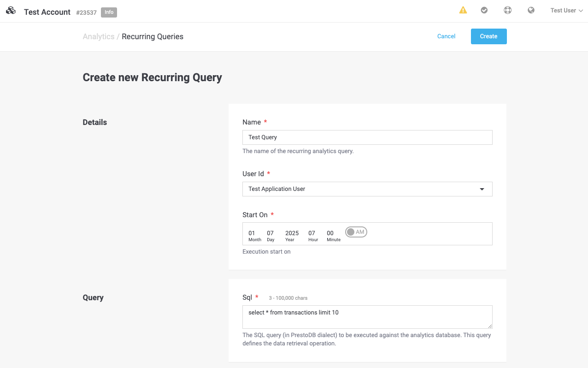The height and width of the screenshot is (368, 588).
Task: Cancel creating the recurring query
Action: 446,36
